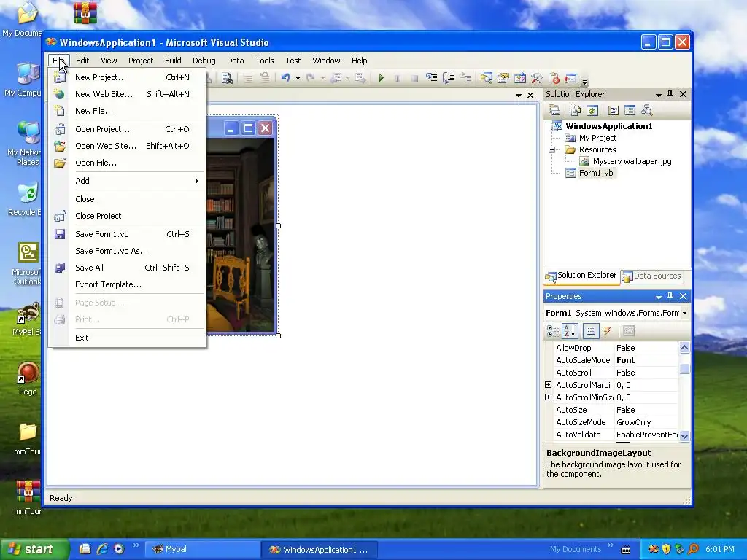Show Properties list button in Properties panel
Image resolution: width=747 pixels, height=560 pixels.
(591, 331)
